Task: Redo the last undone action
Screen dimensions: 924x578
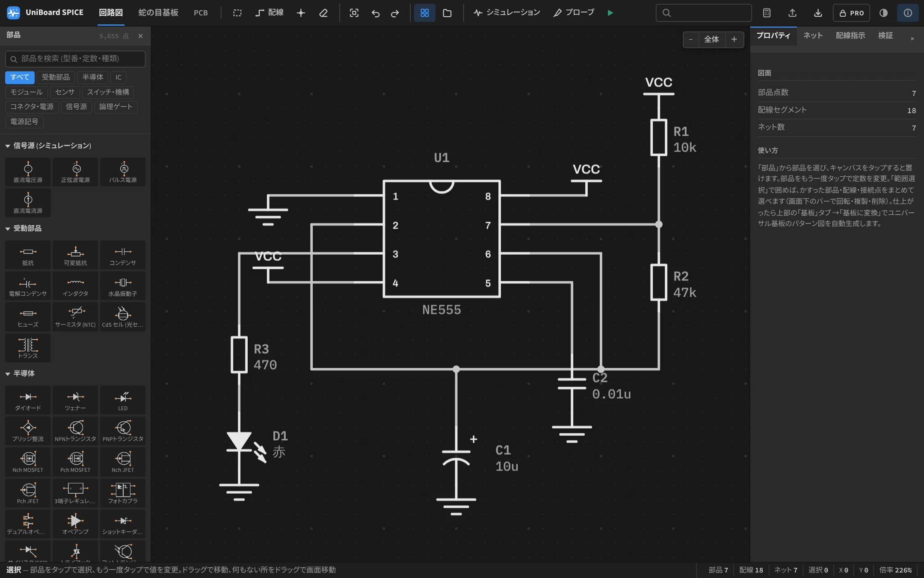Action: [x=395, y=13]
